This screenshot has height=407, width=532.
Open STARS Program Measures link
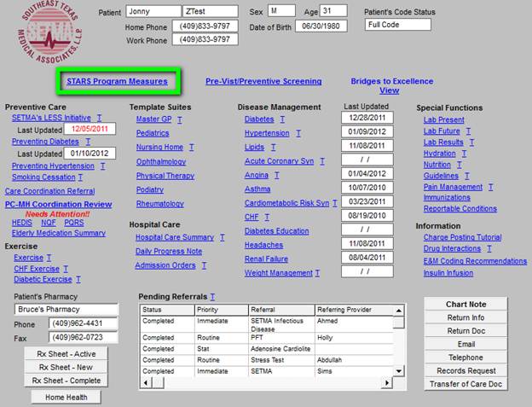pos(117,81)
